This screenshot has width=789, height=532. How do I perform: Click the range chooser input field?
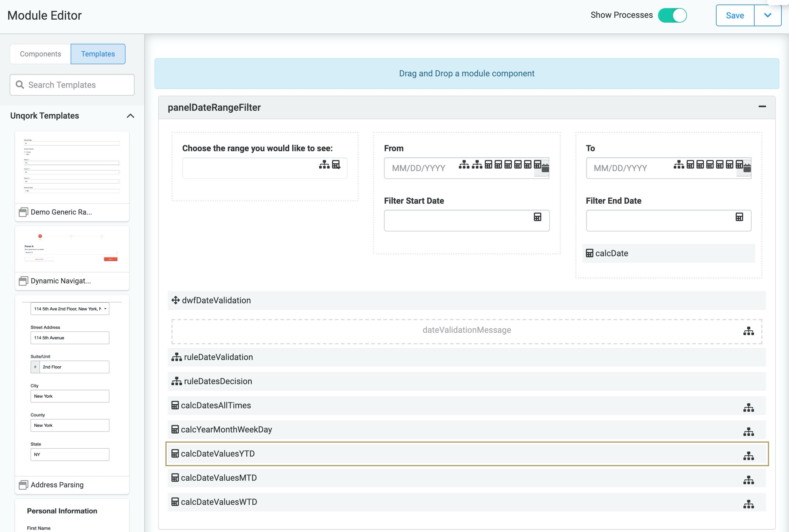tap(265, 168)
